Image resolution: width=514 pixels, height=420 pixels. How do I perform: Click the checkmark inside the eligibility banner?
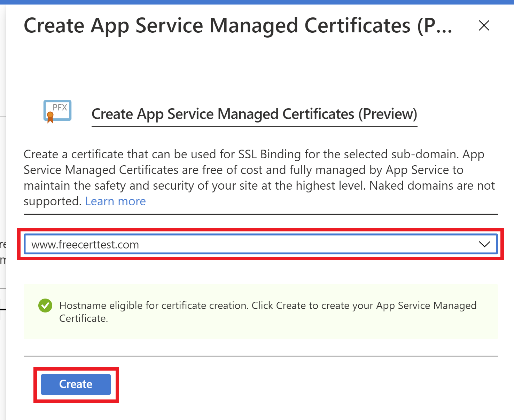45,306
